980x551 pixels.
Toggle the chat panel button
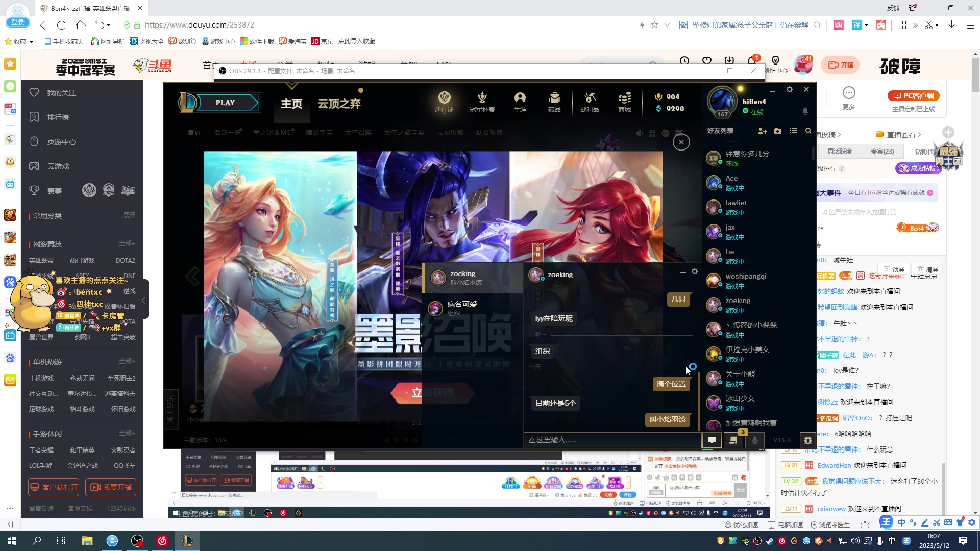712,440
